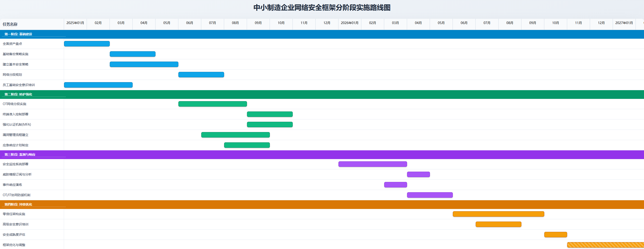
Task: Select the OT/IT协同防御机制 task label
Action: tap(16, 195)
